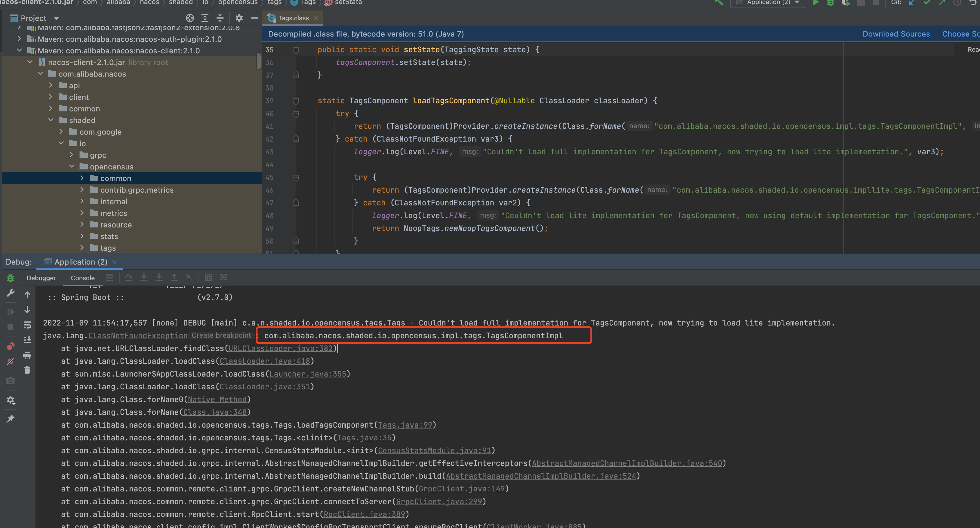The image size is (980, 528).
Task: Click the opencensus breadcrumb item
Action: [x=238, y=3]
